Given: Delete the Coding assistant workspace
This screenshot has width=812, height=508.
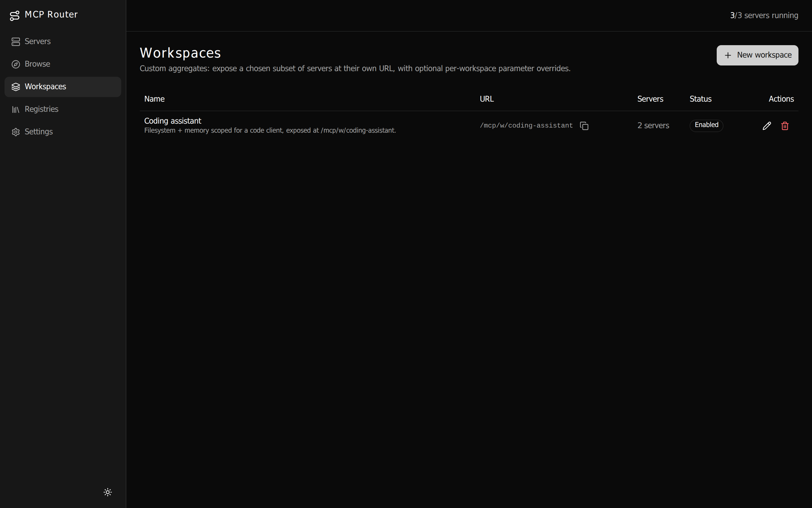Looking at the screenshot, I should click(785, 126).
